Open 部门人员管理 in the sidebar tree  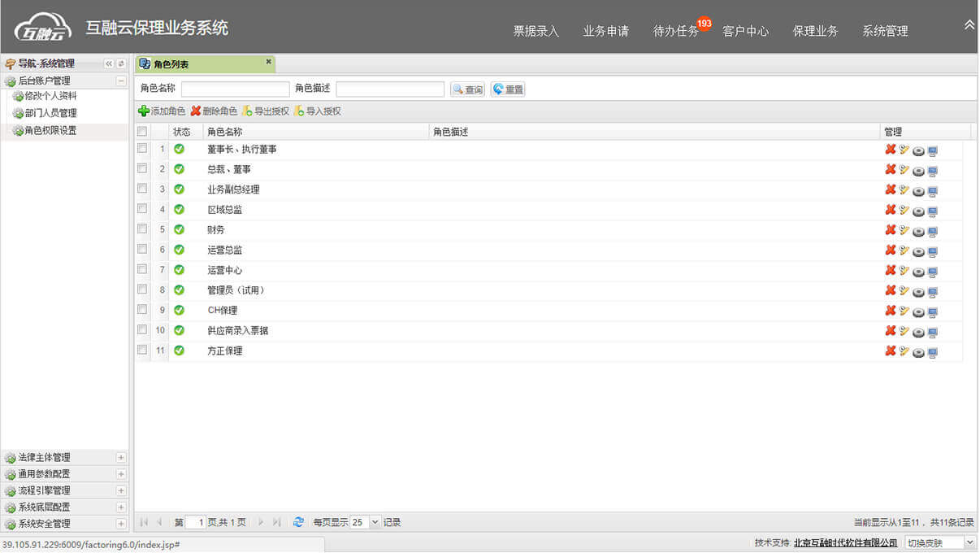(50, 113)
